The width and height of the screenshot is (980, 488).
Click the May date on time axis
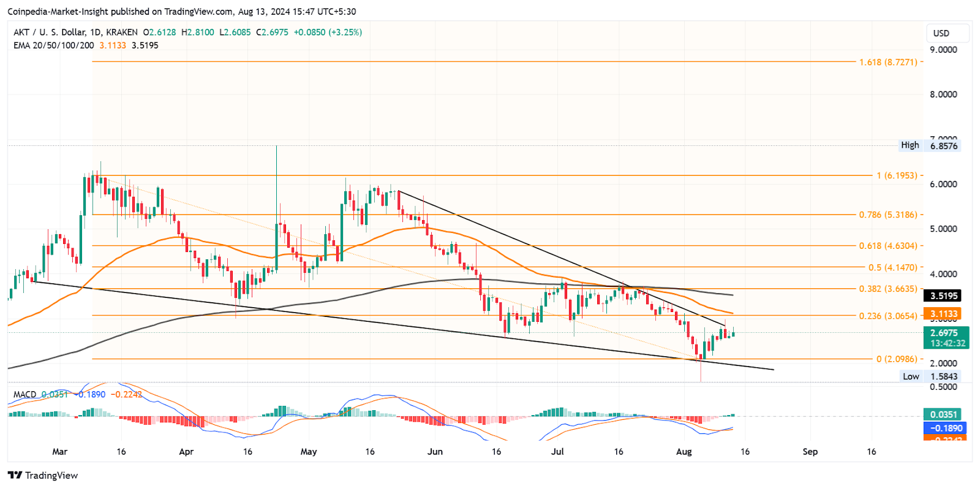point(309,452)
